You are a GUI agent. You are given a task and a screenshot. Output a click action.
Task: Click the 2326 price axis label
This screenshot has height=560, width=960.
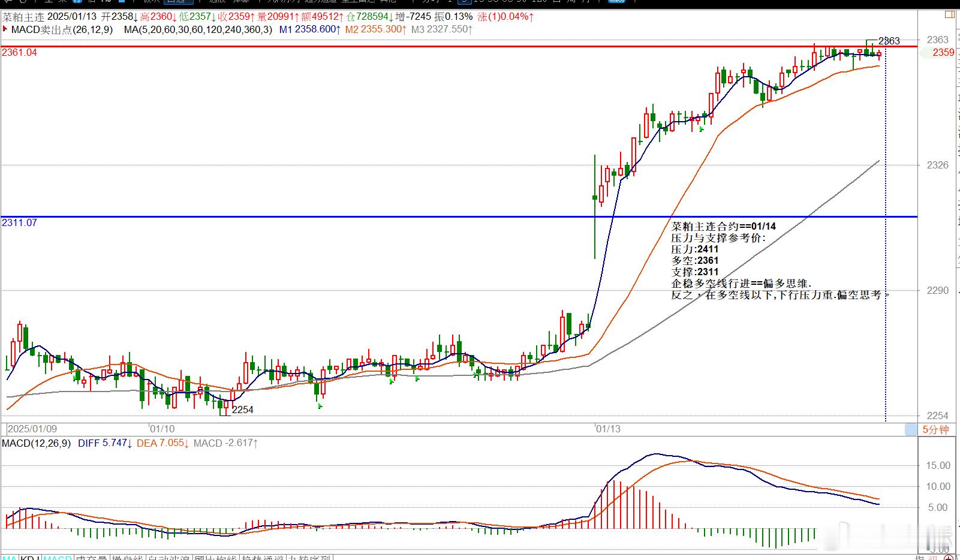(938, 165)
